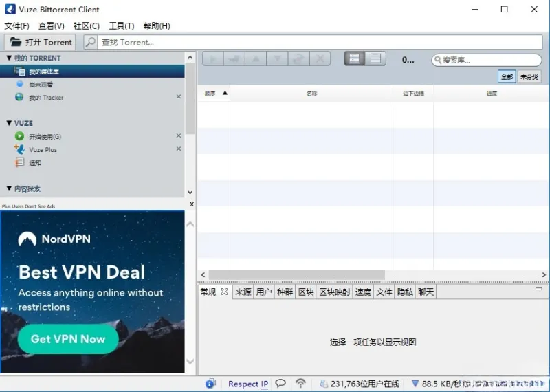Click the 查找 Torrent search field
This screenshot has height=392, width=550.
pos(320,42)
